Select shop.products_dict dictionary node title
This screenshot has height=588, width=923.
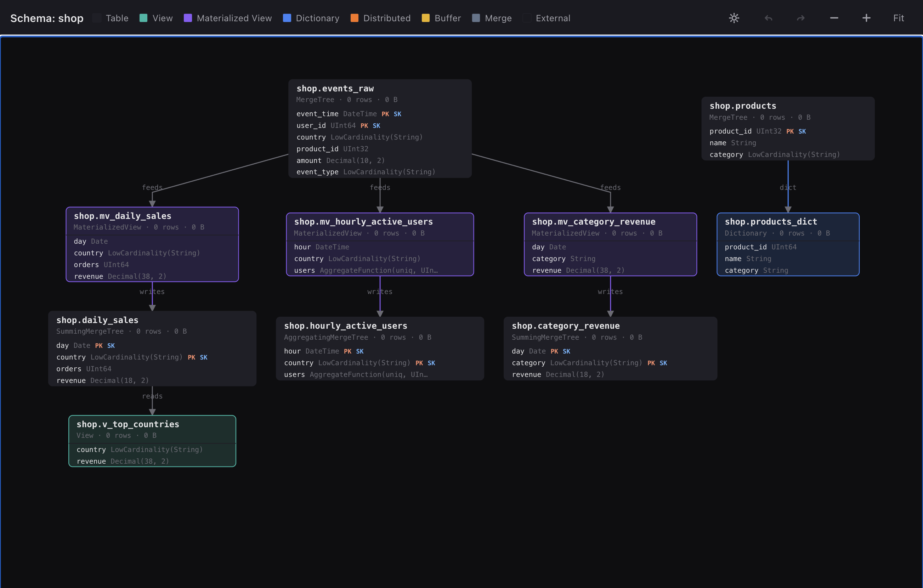click(x=771, y=221)
